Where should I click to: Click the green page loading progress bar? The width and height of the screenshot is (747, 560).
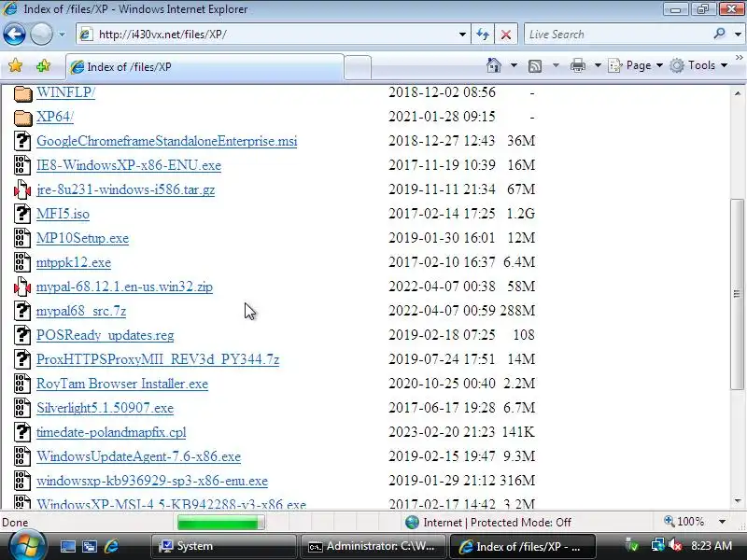[x=220, y=523]
